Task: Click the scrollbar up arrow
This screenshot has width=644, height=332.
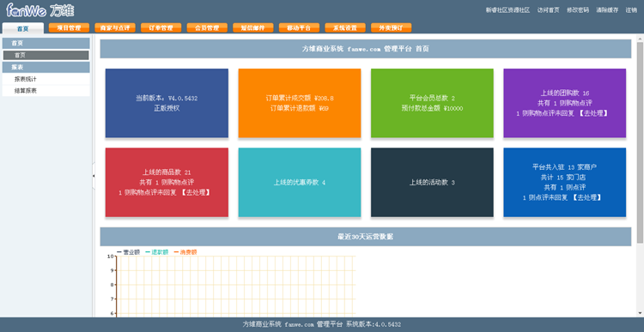Action: click(640, 38)
